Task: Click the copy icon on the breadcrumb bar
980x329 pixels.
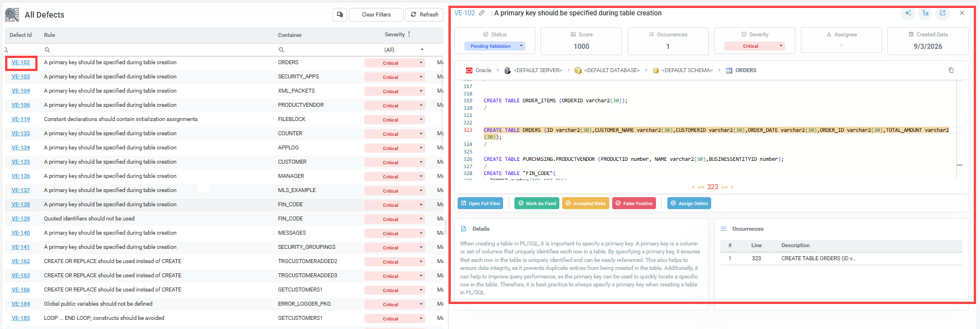Action: [x=951, y=70]
